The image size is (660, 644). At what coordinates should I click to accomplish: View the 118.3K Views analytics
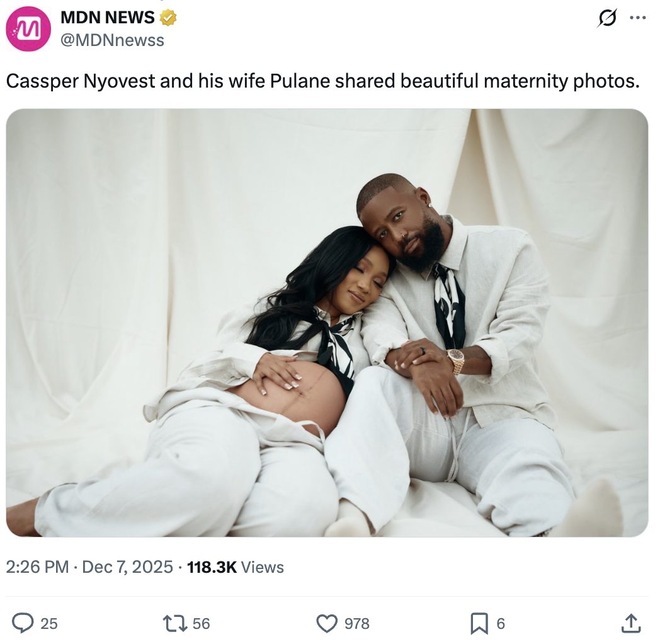click(x=236, y=567)
